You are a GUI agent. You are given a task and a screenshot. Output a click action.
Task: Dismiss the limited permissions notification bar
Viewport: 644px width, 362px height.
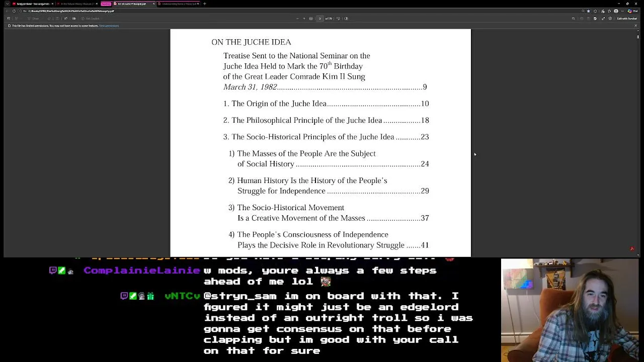[635, 26]
